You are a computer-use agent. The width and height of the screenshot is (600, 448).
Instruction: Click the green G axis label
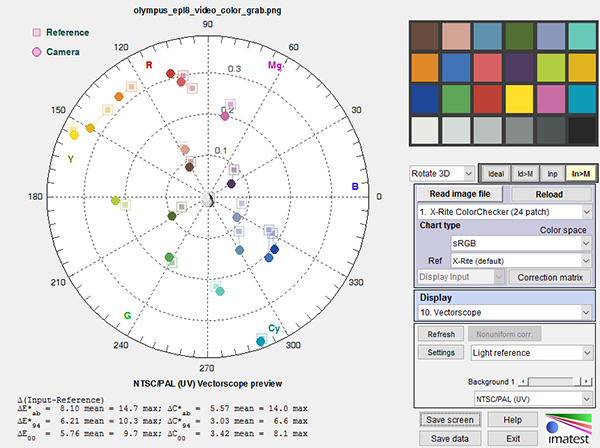(127, 316)
